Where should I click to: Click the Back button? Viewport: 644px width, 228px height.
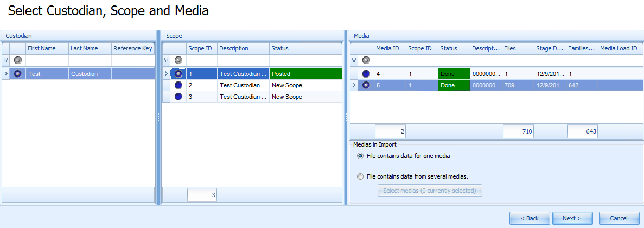(x=530, y=218)
